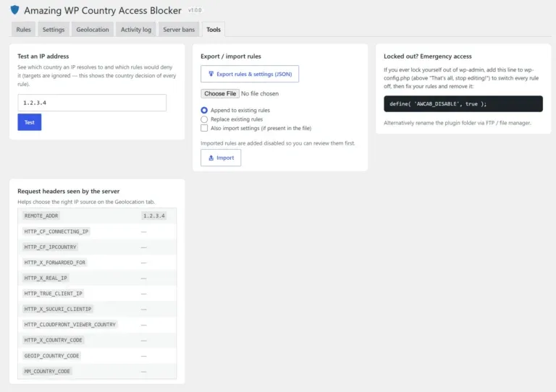Click the MM_COUNTRY_CODE header row
The height and width of the screenshot is (392, 556).
(97, 372)
